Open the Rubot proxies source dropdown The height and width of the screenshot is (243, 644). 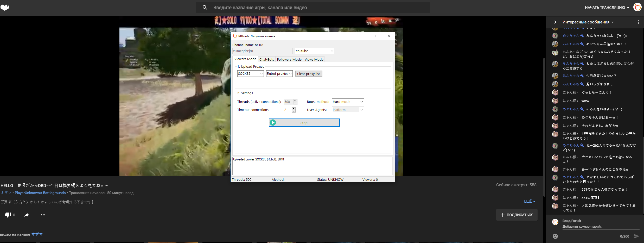point(279,74)
